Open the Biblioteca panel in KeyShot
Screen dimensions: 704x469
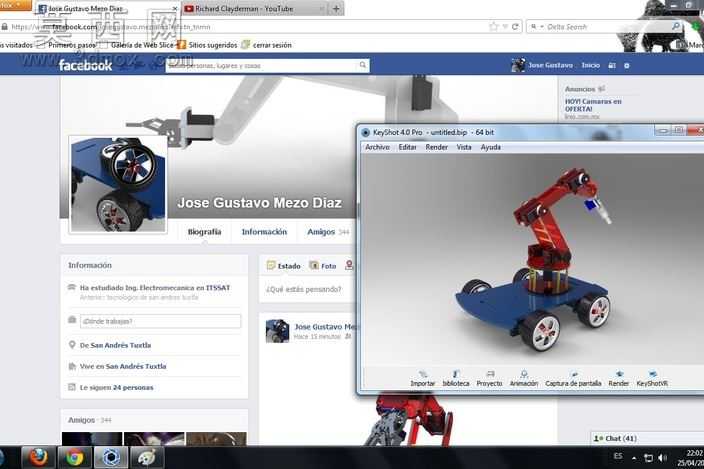pos(456,378)
